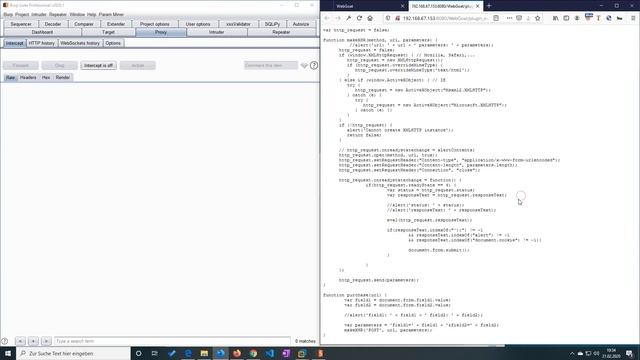Viewport: 640px width, 360px height.
Task: Open the Project menu
Action: [22, 14]
